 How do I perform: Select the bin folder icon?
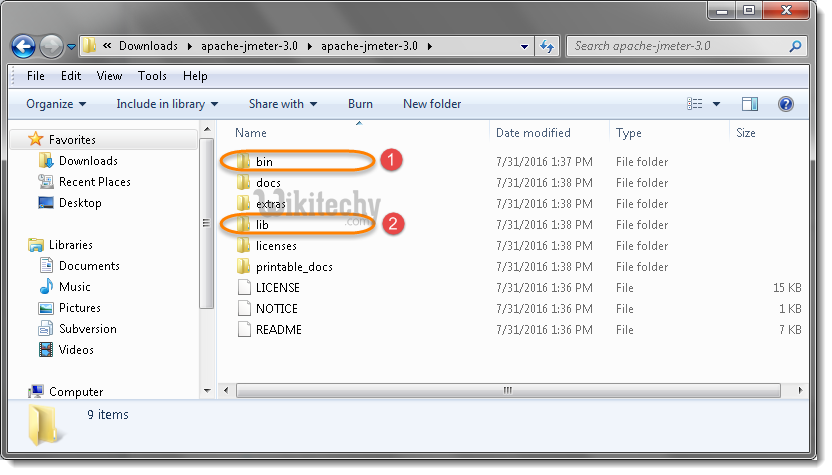[243, 161]
